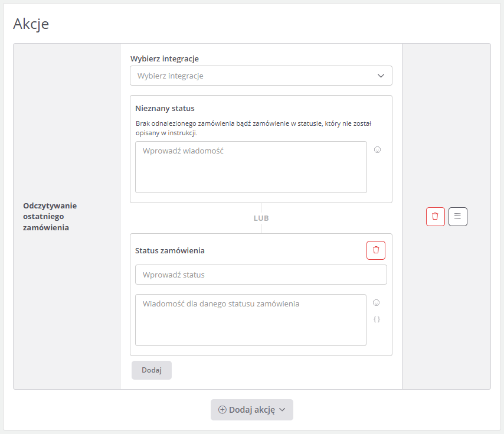Click the Akcje section heading

coord(31,24)
